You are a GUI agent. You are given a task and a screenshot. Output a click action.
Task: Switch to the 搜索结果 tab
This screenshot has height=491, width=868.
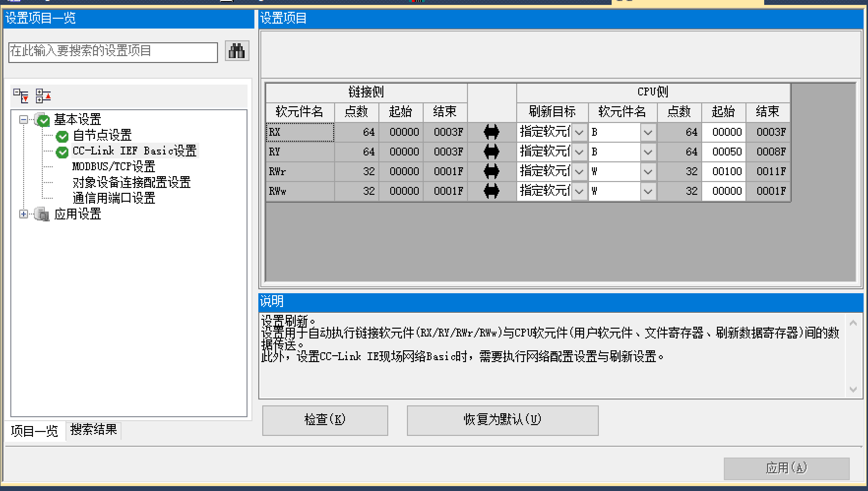click(x=93, y=430)
